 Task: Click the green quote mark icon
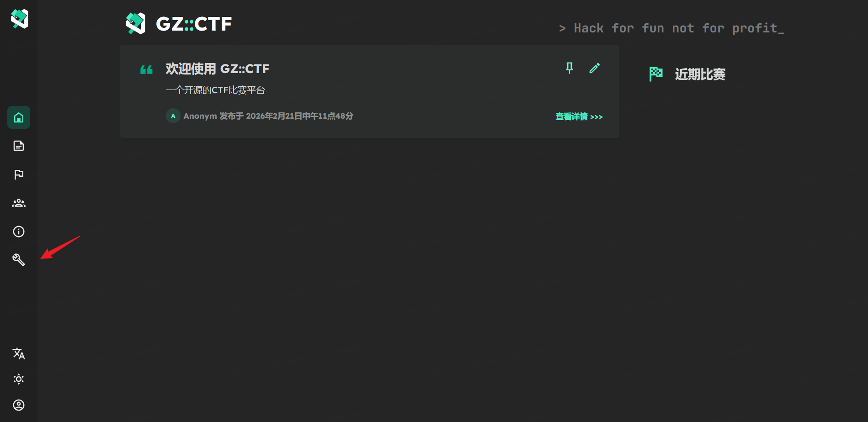(x=146, y=69)
